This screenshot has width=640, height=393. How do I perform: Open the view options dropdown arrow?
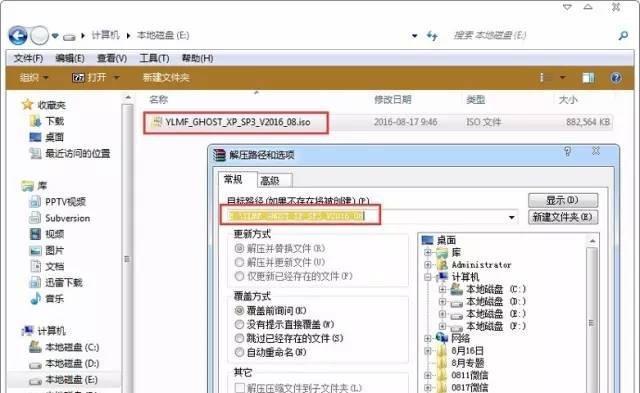pyautogui.click(x=562, y=78)
